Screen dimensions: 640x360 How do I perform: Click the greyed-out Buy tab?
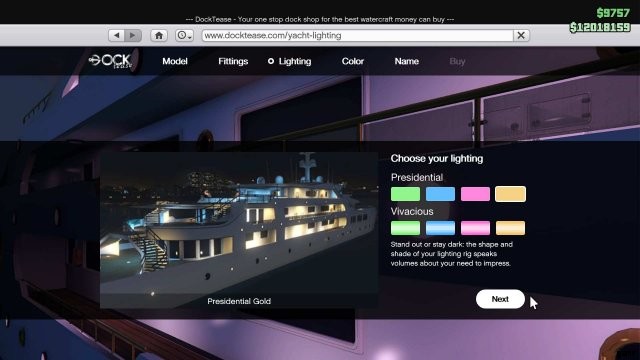pyautogui.click(x=457, y=61)
